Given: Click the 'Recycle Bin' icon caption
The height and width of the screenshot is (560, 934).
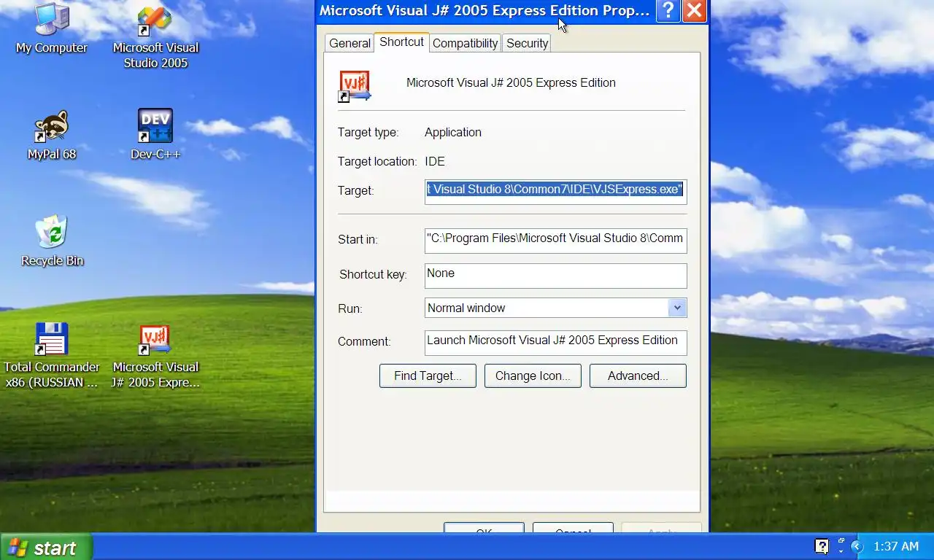Looking at the screenshot, I should pyautogui.click(x=53, y=260).
